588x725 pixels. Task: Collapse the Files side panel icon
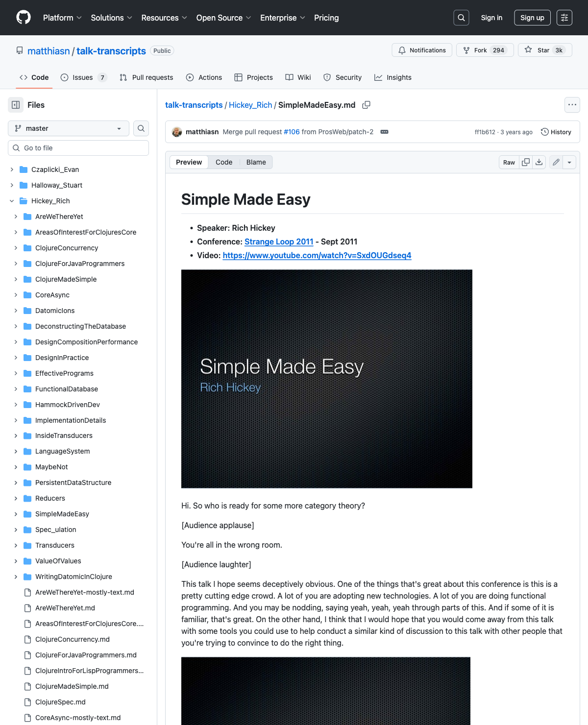(16, 105)
